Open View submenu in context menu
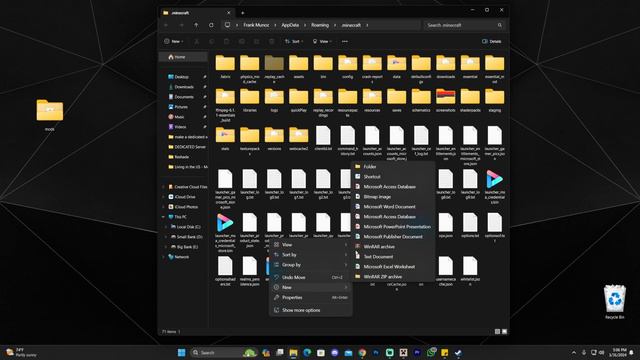This screenshot has height=360, width=640. coord(311,244)
